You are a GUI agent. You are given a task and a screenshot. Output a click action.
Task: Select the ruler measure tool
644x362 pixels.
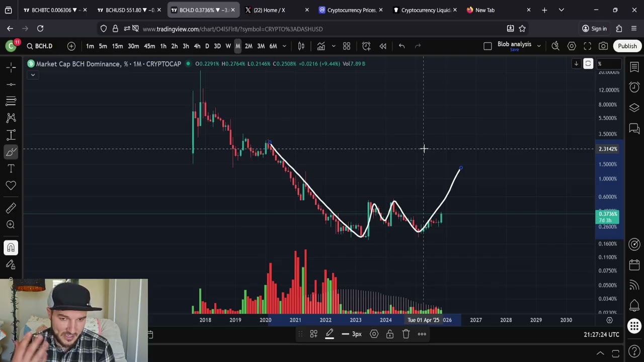point(11,208)
